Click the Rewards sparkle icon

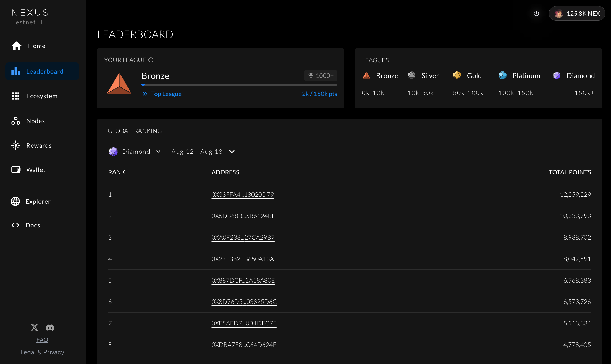(16, 145)
